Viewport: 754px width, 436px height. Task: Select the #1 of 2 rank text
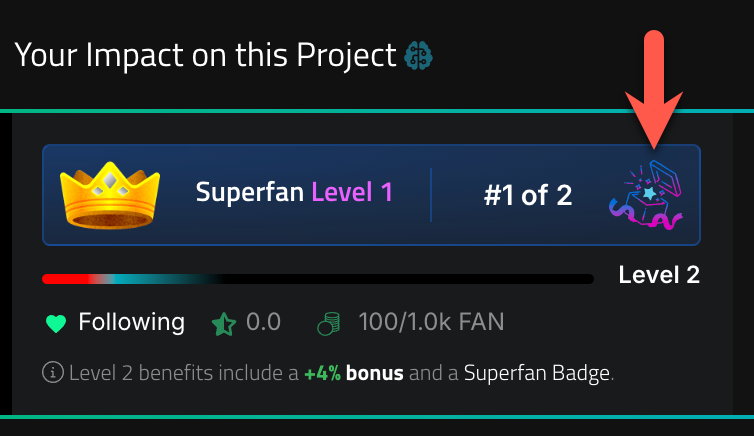528,195
